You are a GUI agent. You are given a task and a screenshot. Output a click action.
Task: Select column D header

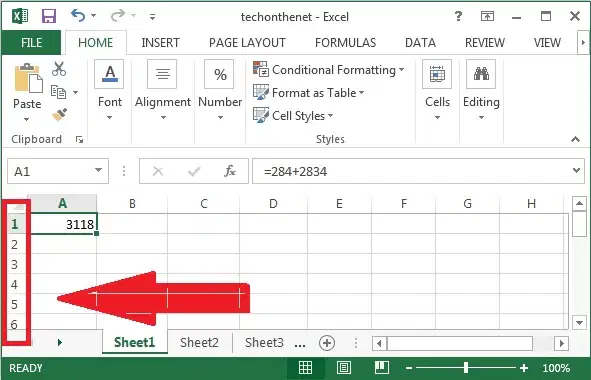point(273,204)
